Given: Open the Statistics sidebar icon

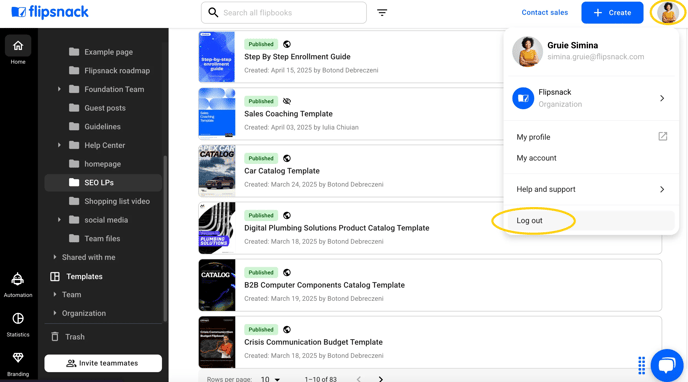Looking at the screenshot, I should click(x=18, y=318).
